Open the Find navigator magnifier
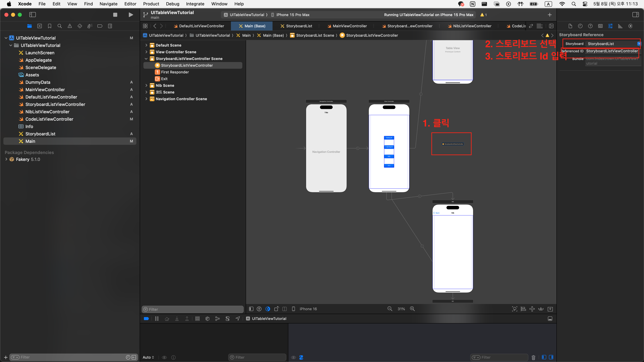644x362 pixels. coord(60,26)
